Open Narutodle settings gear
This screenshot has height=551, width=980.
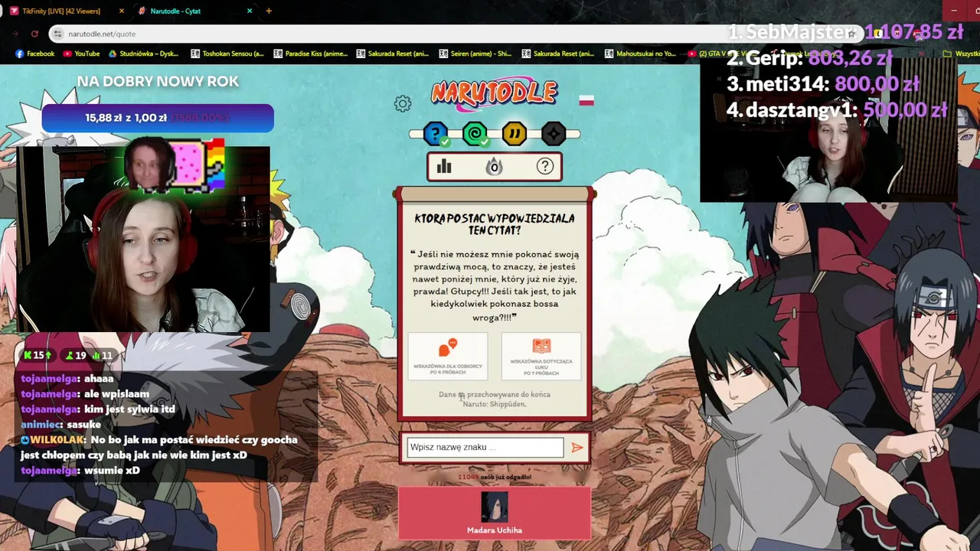click(403, 103)
